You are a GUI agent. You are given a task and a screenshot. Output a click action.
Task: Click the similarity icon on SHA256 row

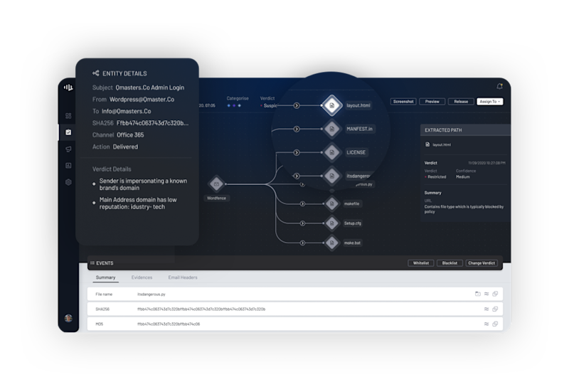[486, 309]
